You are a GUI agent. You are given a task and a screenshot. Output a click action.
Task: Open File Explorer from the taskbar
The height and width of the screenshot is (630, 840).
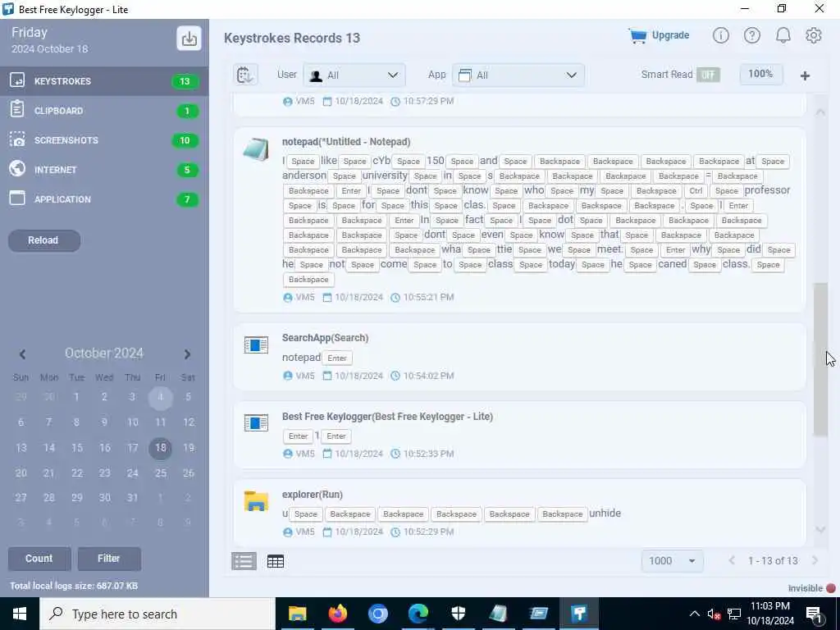(x=297, y=614)
